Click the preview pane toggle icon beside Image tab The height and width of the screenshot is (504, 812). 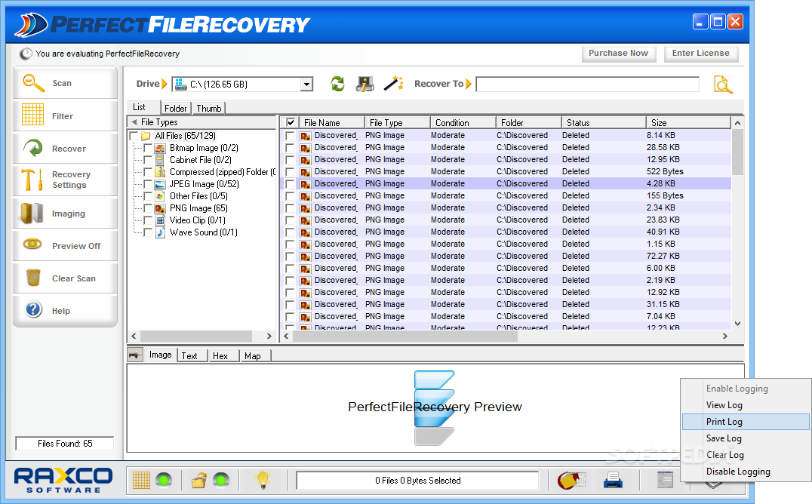pyautogui.click(x=134, y=355)
